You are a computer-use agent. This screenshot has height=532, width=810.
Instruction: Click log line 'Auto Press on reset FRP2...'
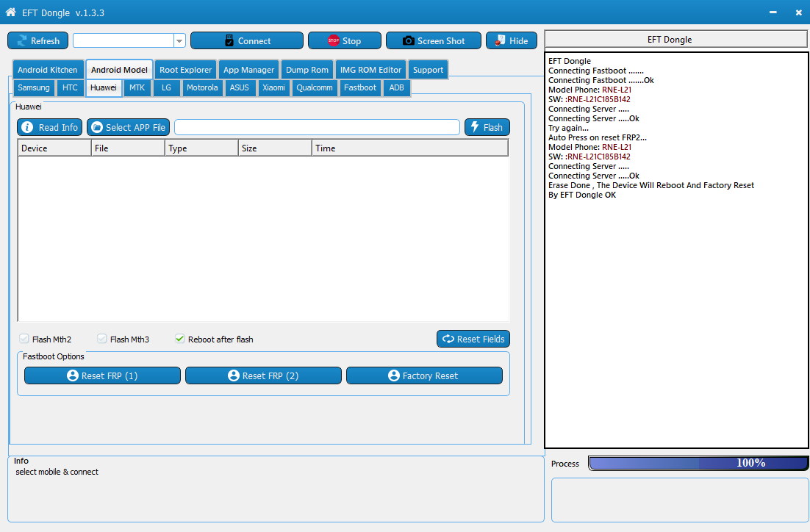click(597, 137)
